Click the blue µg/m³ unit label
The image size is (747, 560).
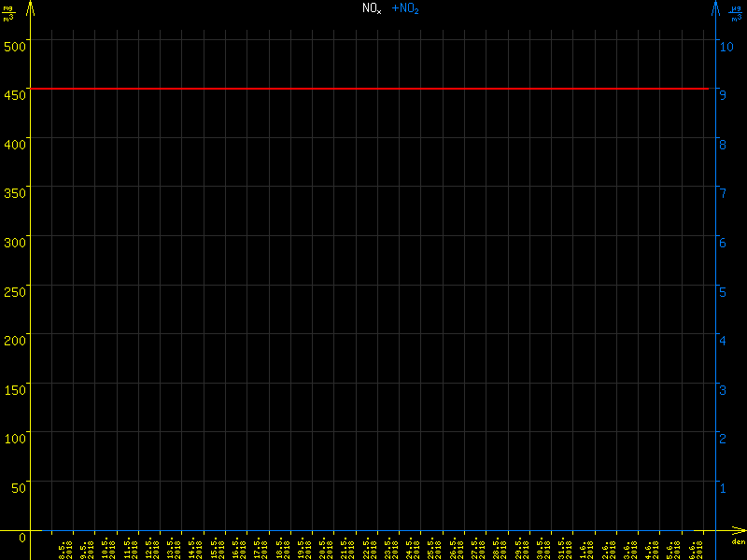pos(735,11)
